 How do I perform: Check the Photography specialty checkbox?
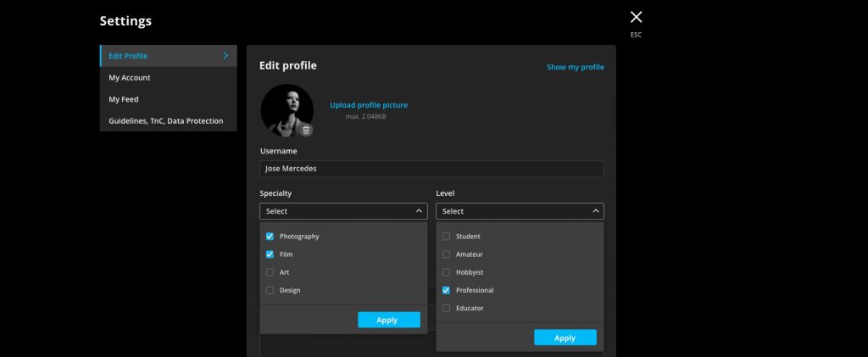tap(270, 237)
